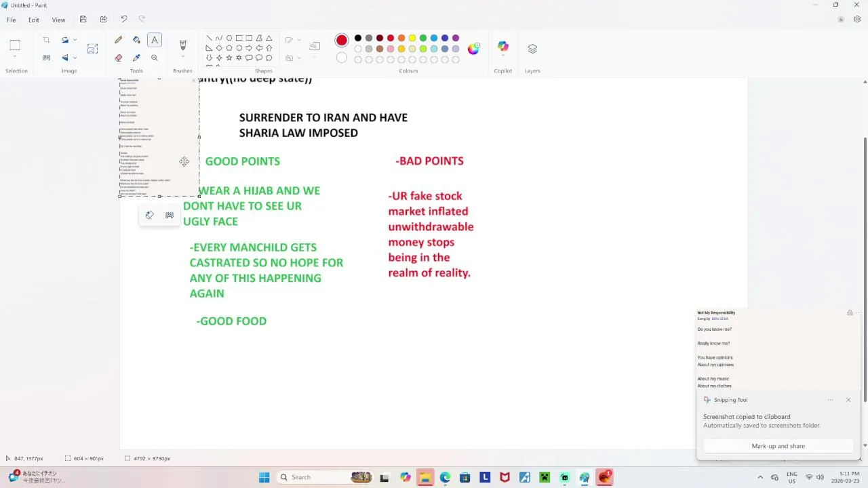The width and height of the screenshot is (868, 488).
Task: Open Paint Settings gear
Action: 857,20
